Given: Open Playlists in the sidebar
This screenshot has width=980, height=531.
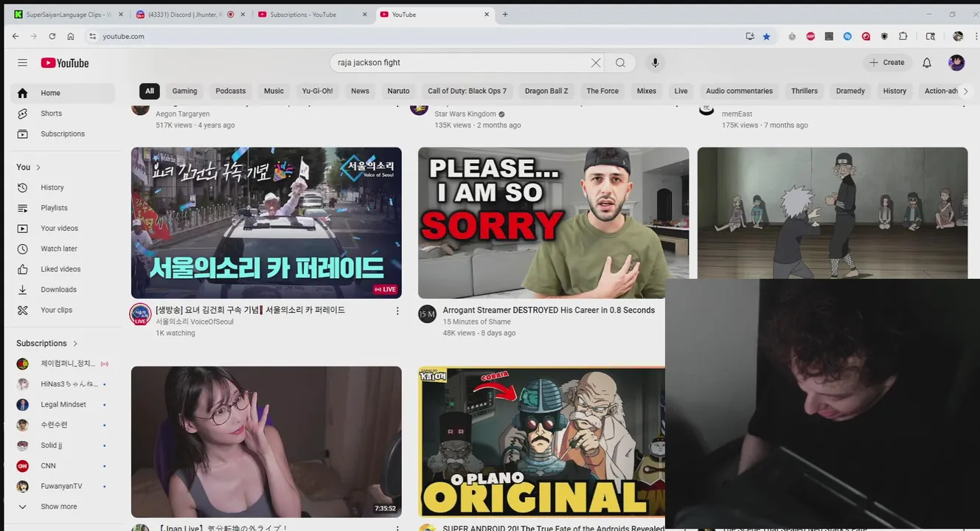Looking at the screenshot, I should pyautogui.click(x=63, y=208).
